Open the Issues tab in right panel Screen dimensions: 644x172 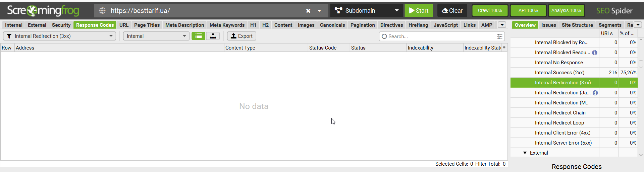pos(548,25)
